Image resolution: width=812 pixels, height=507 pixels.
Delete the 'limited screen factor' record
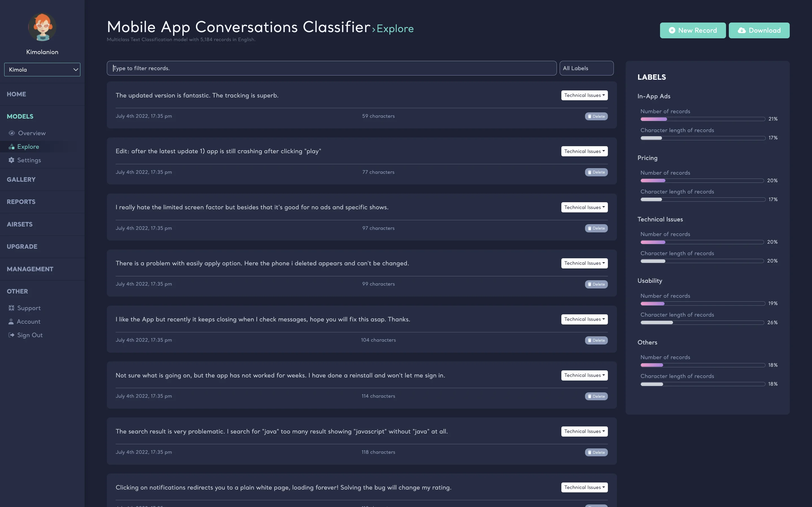coord(596,228)
